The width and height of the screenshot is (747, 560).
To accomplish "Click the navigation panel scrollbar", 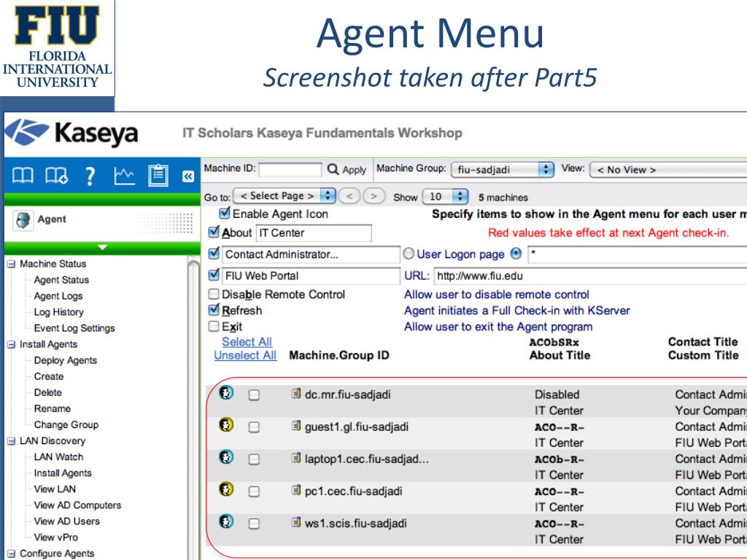I will click(x=193, y=410).
